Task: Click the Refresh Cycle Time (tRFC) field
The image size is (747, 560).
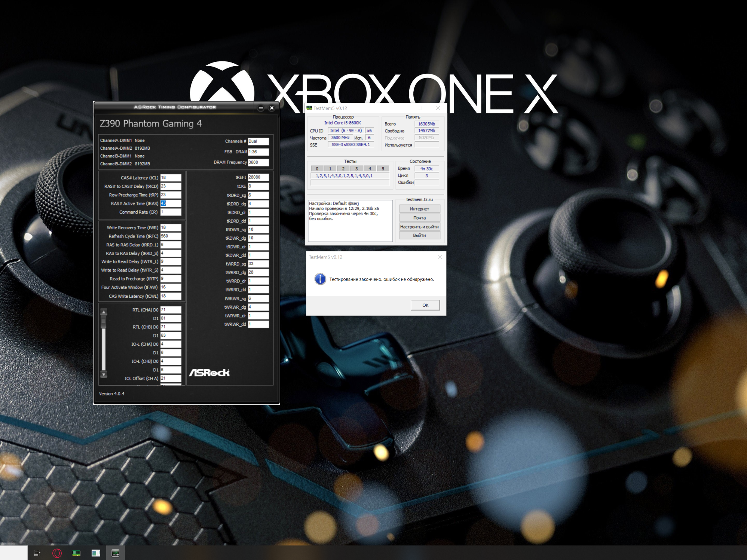Action: (171, 236)
